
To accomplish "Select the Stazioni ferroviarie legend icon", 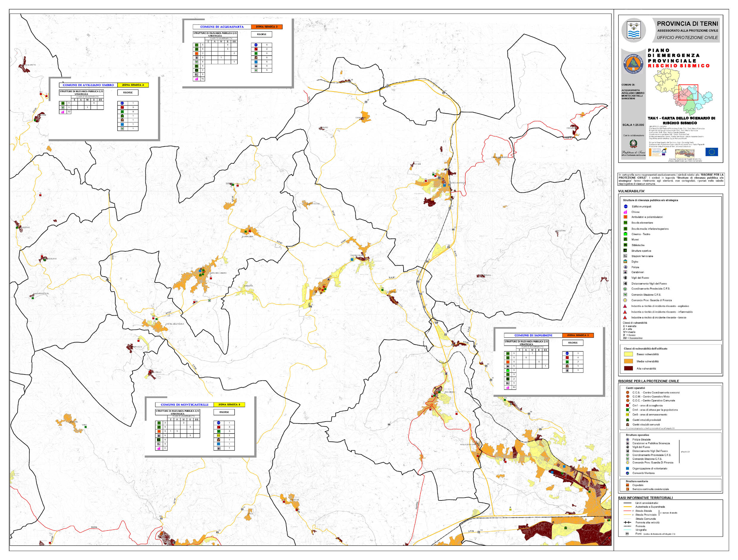I will pyautogui.click(x=626, y=256).
